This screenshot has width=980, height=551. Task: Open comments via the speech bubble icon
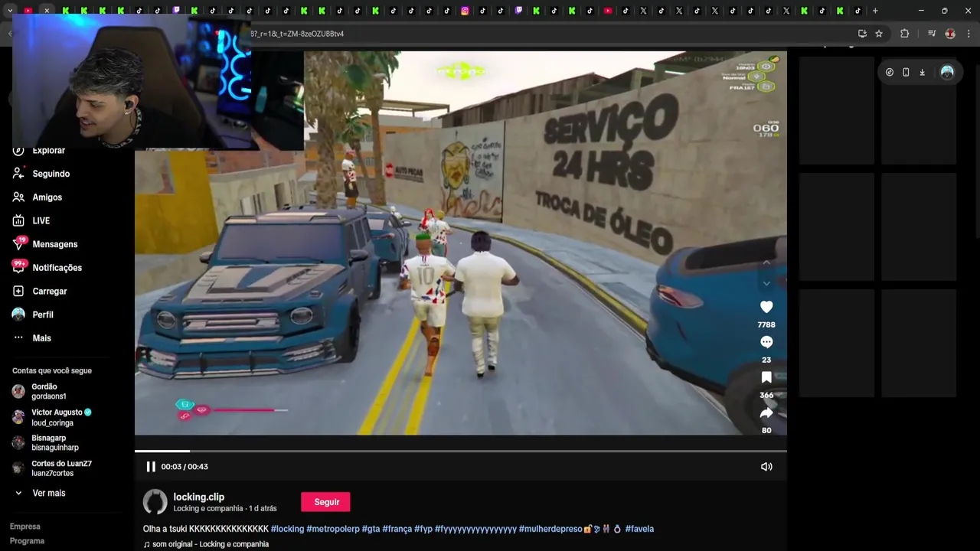point(766,342)
